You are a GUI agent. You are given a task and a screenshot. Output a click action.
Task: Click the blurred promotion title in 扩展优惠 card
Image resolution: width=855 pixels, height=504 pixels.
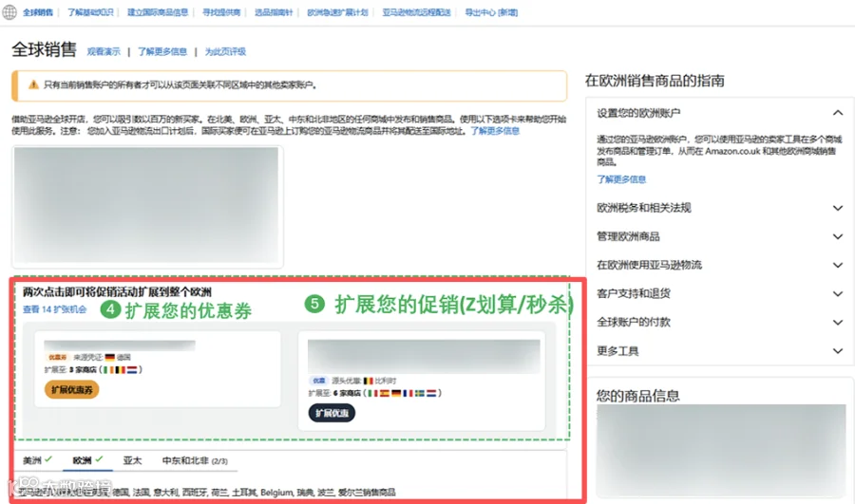click(424, 356)
